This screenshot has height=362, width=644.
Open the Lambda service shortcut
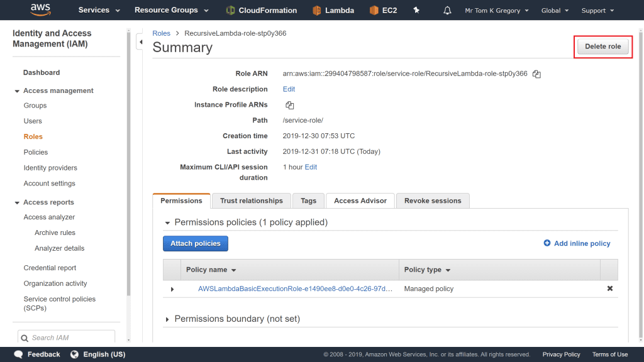(x=316, y=10)
